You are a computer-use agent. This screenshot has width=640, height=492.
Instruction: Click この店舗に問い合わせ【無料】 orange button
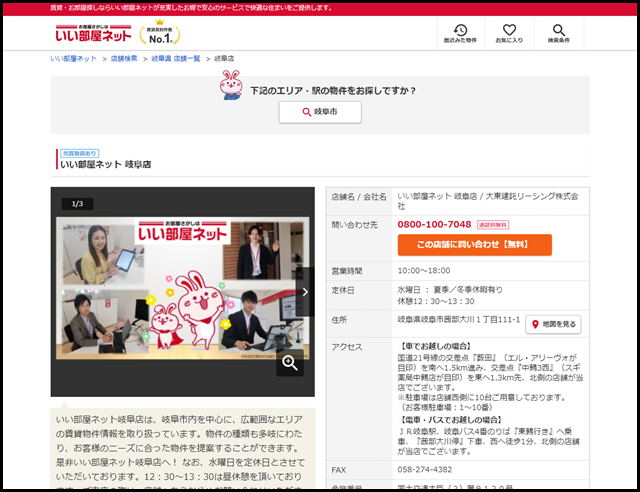click(475, 245)
